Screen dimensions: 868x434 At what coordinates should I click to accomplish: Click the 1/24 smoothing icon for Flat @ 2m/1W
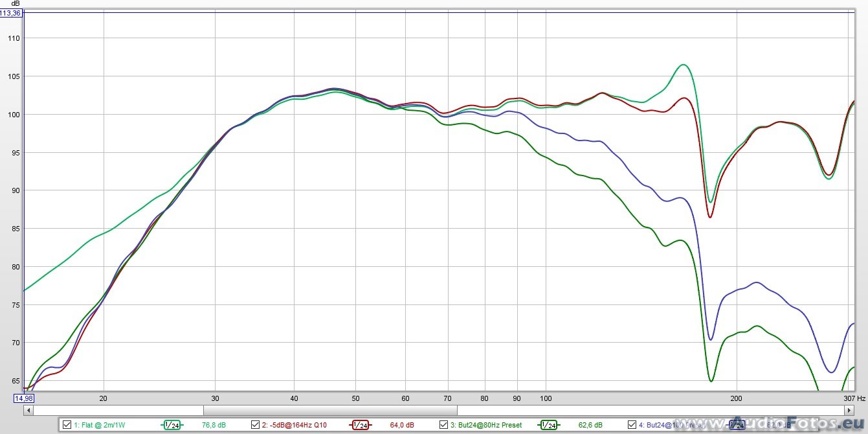click(x=172, y=425)
